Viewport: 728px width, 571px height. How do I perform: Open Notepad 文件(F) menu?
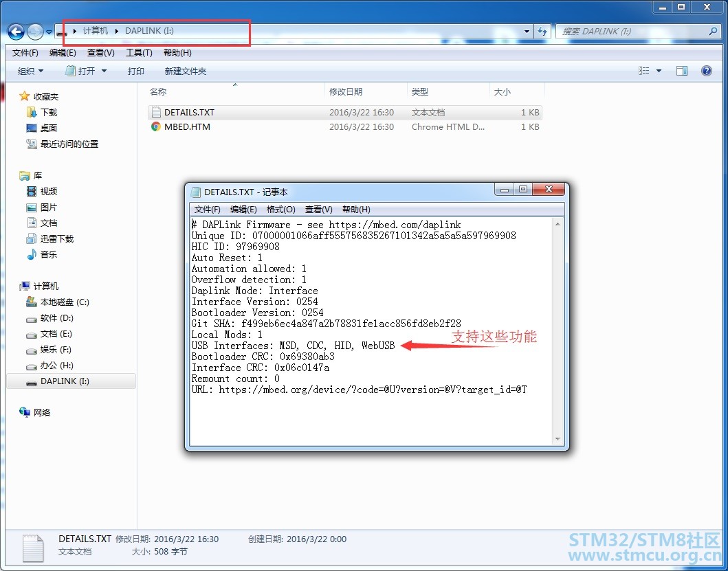[x=207, y=210]
